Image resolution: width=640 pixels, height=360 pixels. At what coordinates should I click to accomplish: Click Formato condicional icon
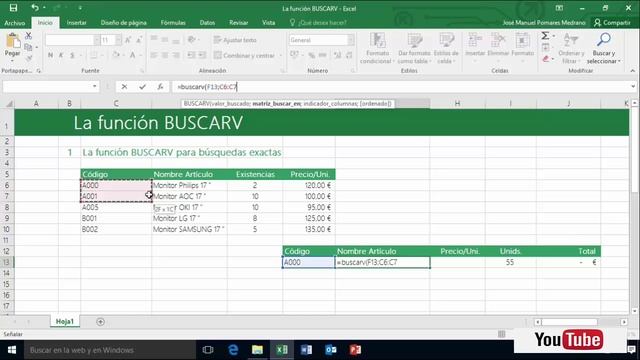[x=378, y=41]
